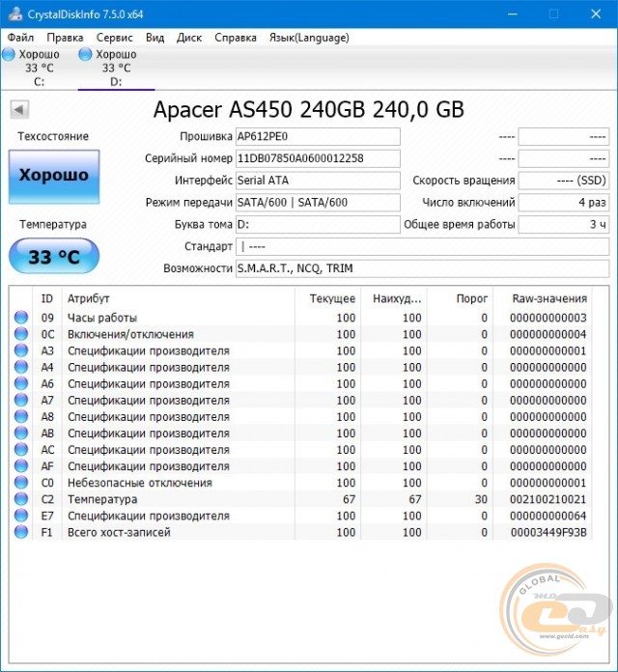Minimize the CrystalDiskInfo window
Viewport: 618px width, 672px height.
click(x=512, y=14)
